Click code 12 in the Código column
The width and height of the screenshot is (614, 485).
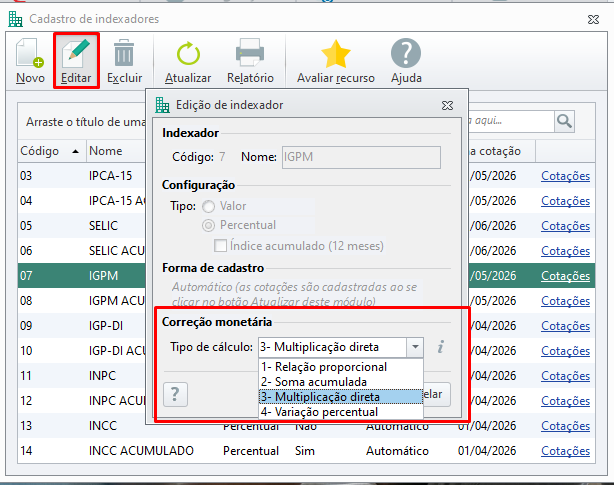coord(26,401)
